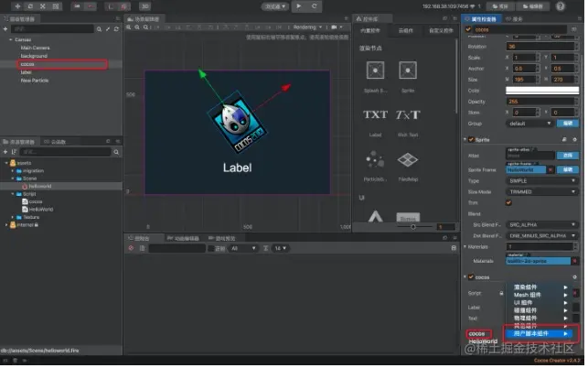Screen dimensions: 588x368
Task: Add a Label (TXT) node
Action: tap(375, 114)
